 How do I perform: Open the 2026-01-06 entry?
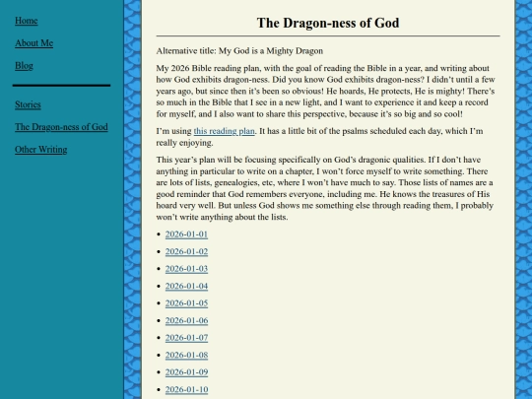(x=186, y=320)
